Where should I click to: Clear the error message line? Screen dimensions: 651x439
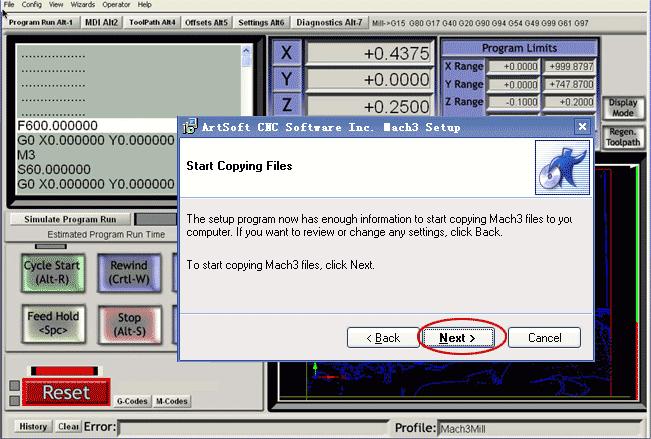(x=68, y=427)
